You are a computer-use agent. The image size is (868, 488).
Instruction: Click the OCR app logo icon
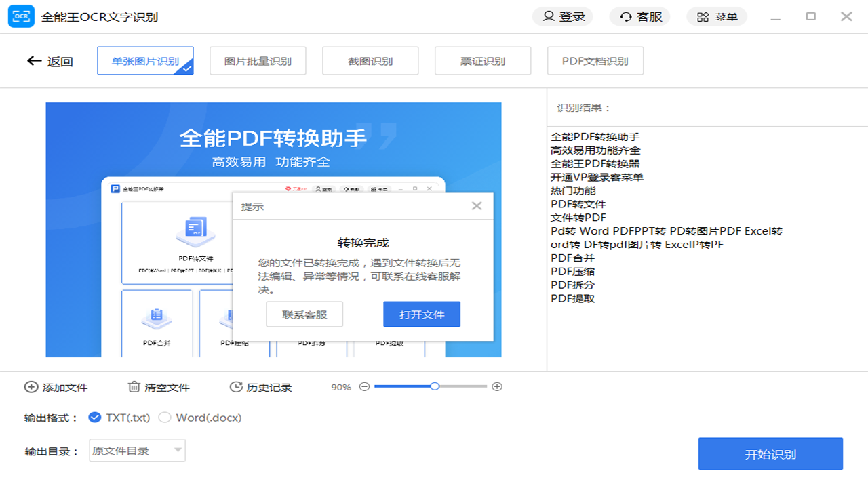pos(21,16)
